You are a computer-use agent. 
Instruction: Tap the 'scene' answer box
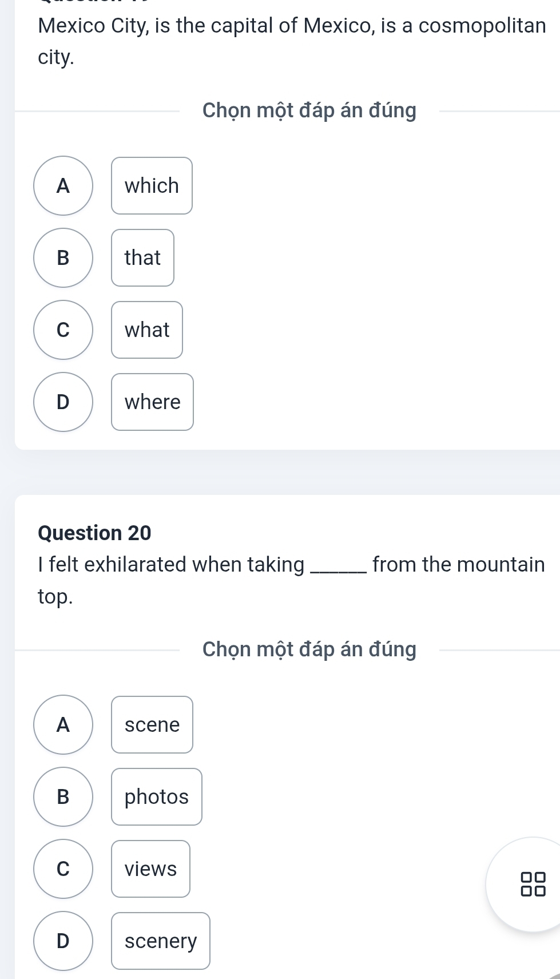tap(152, 724)
